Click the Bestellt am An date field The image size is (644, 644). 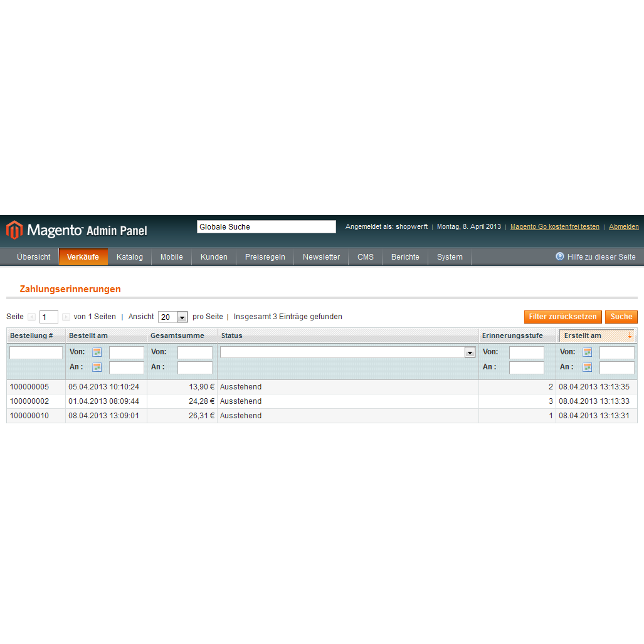coord(127,367)
